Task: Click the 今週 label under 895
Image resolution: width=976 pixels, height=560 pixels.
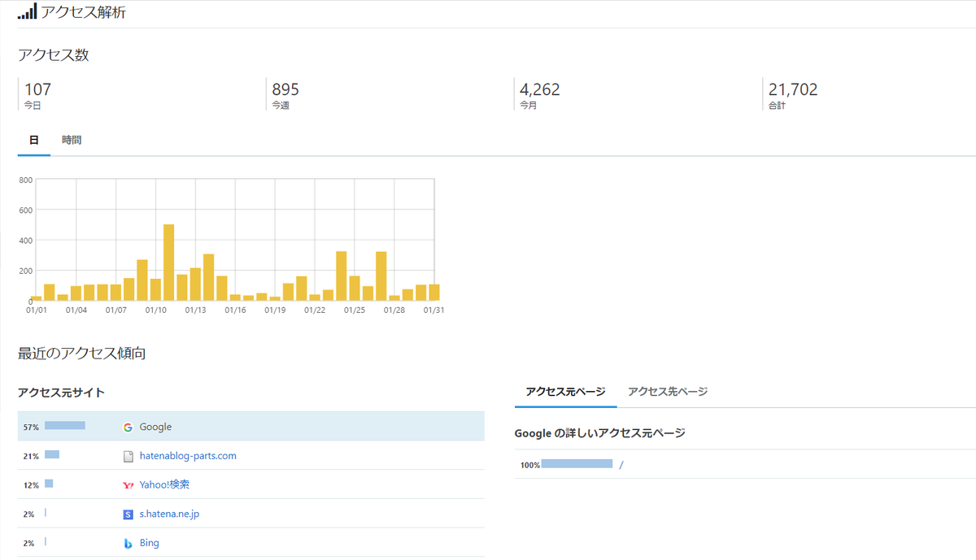Action: [x=281, y=106]
